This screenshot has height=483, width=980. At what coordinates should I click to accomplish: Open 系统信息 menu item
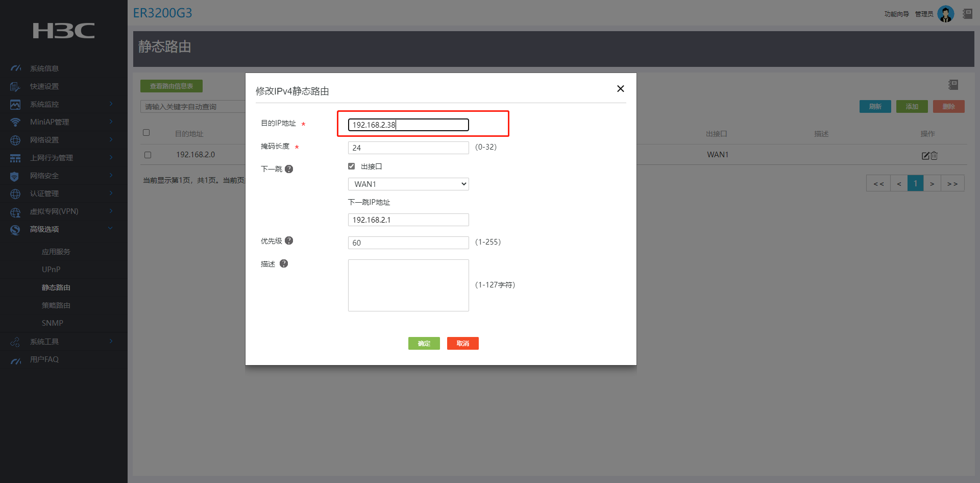(44, 68)
